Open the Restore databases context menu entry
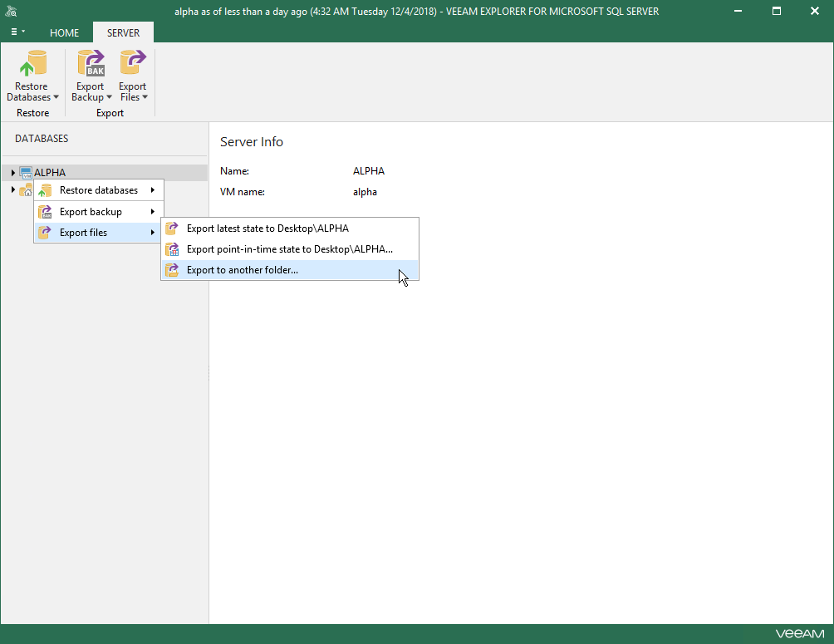 point(98,190)
